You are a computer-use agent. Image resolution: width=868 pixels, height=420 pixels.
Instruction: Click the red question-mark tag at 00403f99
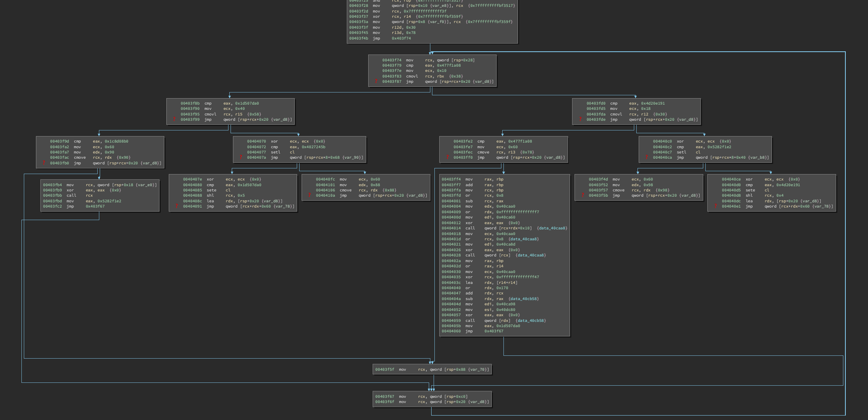[174, 120]
